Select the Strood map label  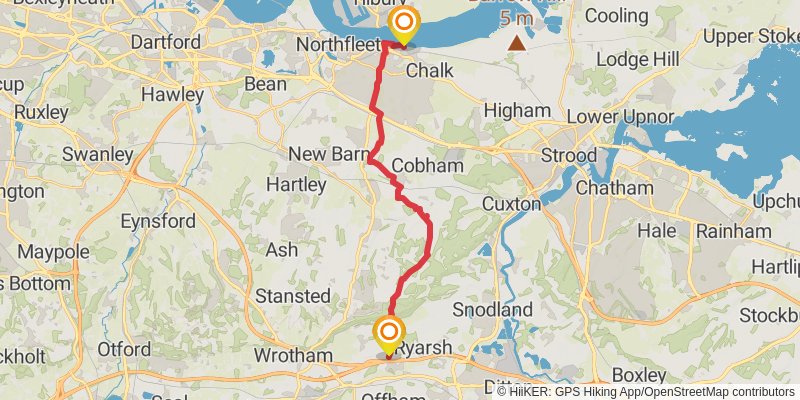pos(569,155)
